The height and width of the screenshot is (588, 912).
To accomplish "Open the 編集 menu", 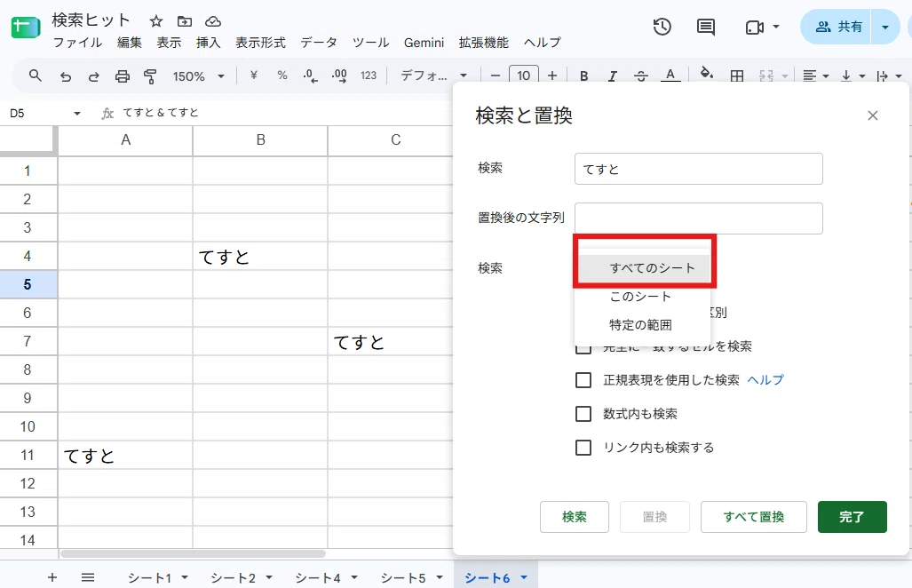I will coord(129,43).
